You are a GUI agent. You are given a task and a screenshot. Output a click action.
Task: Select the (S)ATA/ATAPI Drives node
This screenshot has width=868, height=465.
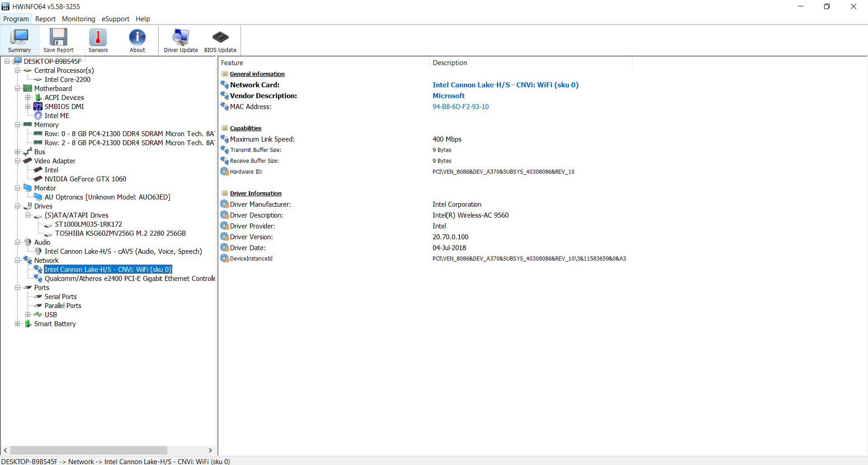pyautogui.click(x=76, y=215)
